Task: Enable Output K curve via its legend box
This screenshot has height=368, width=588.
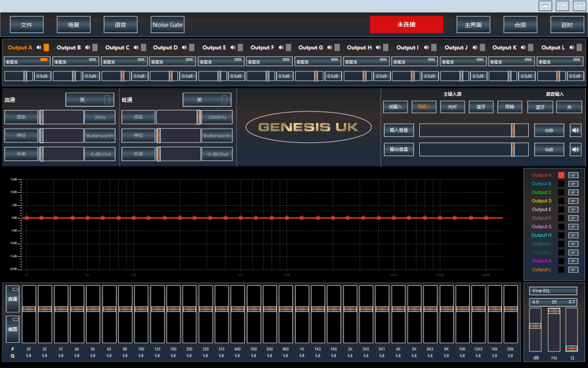Action: (561, 261)
